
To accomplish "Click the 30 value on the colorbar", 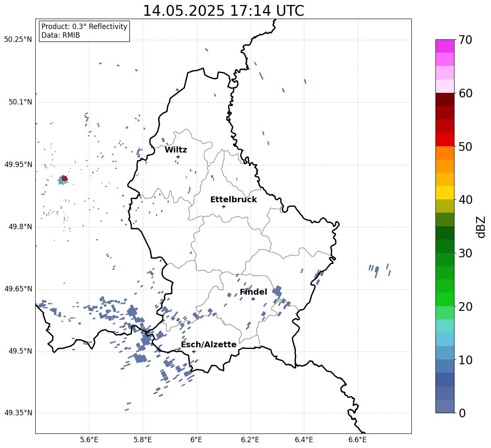I will pyautogui.click(x=465, y=253).
